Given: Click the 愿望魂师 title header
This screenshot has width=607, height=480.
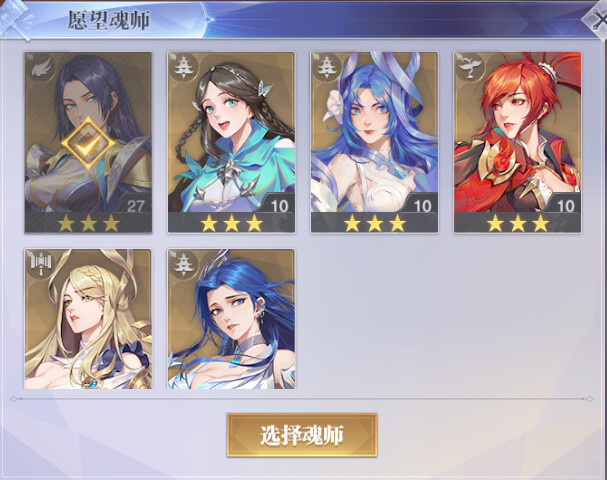Looking at the screenshot, I should click(109, 20).
